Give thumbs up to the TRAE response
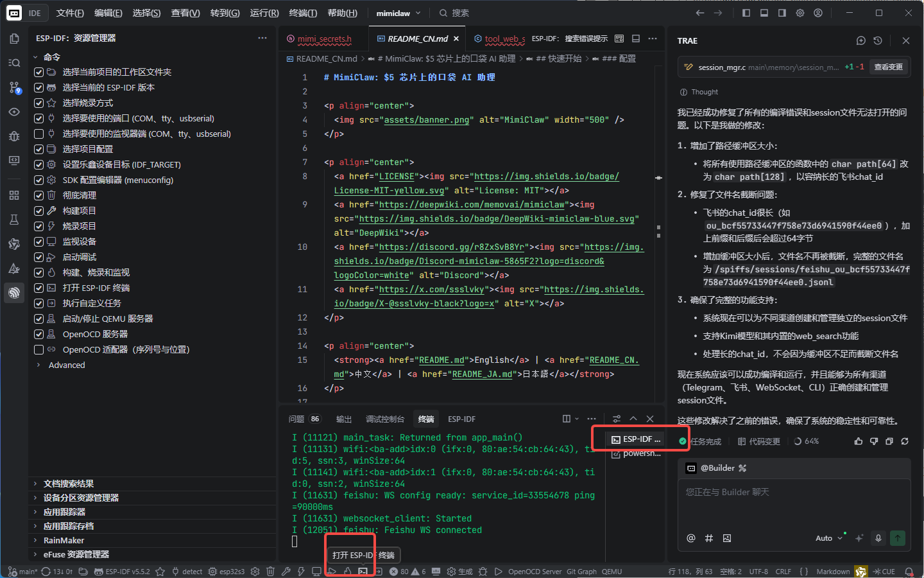 click(x=859, y=441)
